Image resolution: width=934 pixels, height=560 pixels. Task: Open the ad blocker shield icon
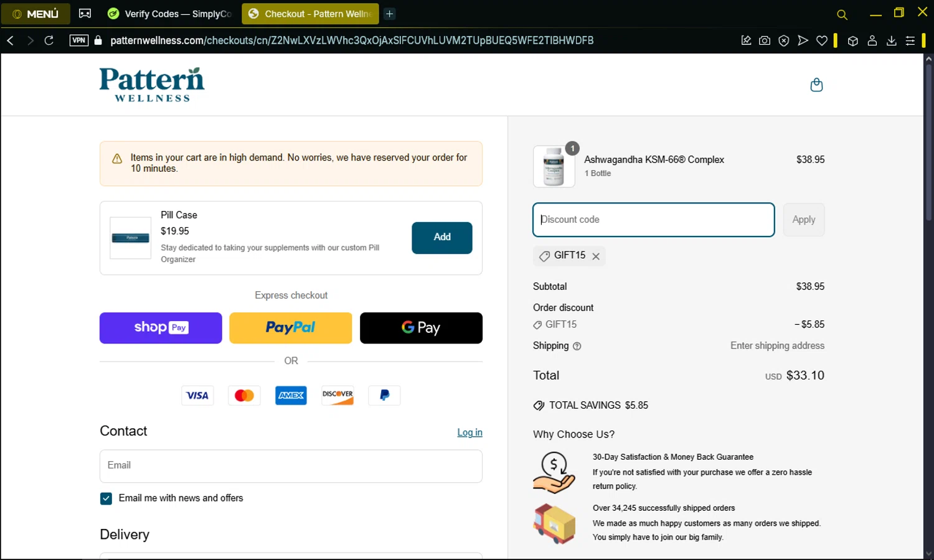(x=784, y=40)
